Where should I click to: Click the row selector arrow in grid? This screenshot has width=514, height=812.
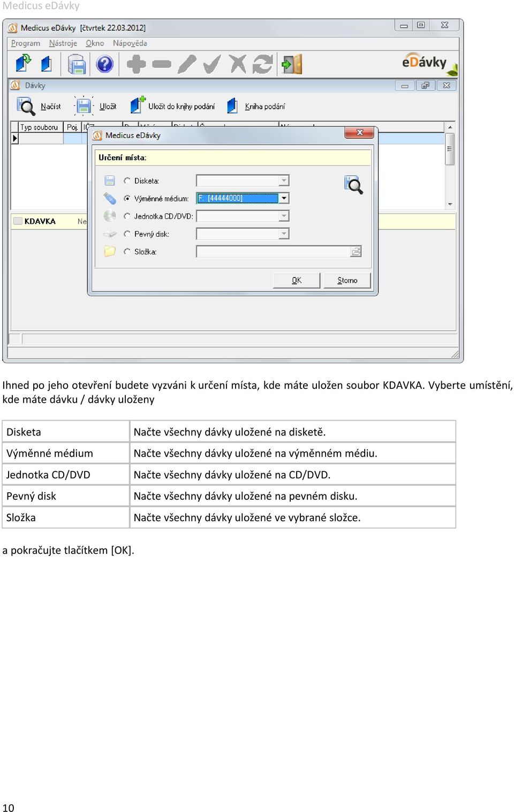click(14, 138)
